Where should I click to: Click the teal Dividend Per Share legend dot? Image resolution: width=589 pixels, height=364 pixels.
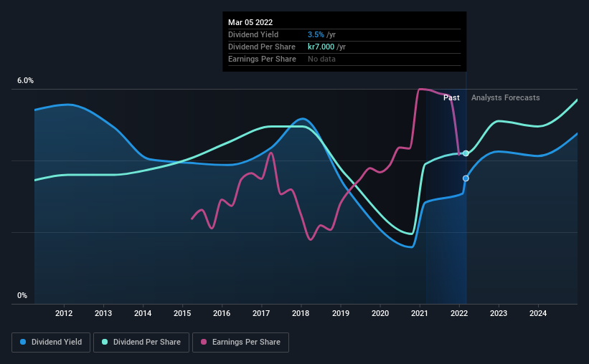tap(105, 342)
